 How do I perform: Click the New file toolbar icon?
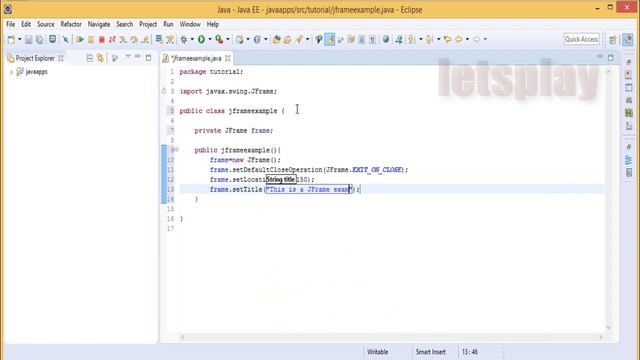coord(11,40)
